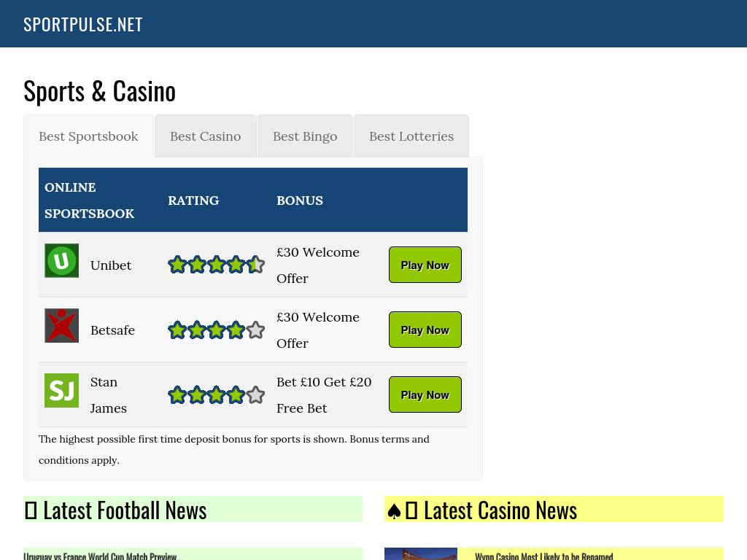Select the Best Sportsbook tab
Screen dimensions: 747x560
(88, 136)
